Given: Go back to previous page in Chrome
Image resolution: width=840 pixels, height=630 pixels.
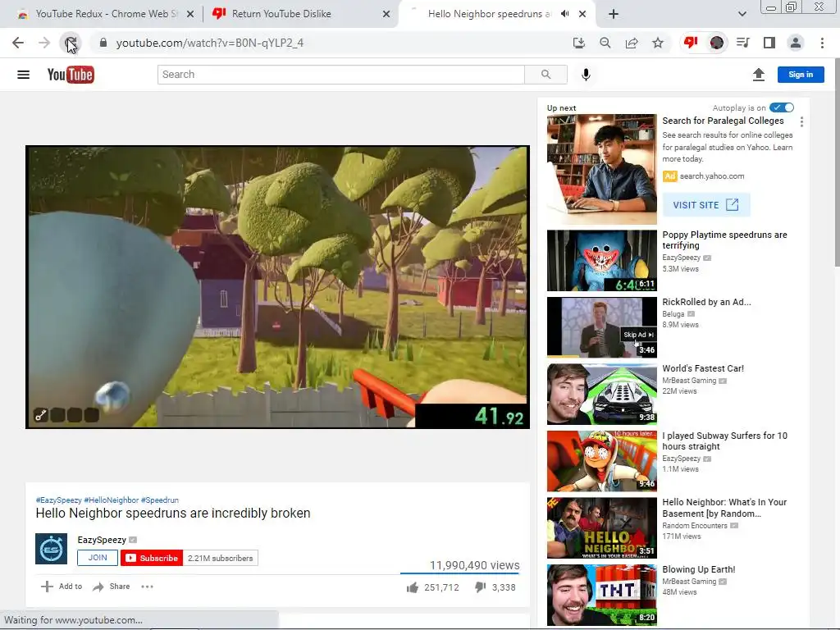Looking at the screenshot, I should [18, 43].
